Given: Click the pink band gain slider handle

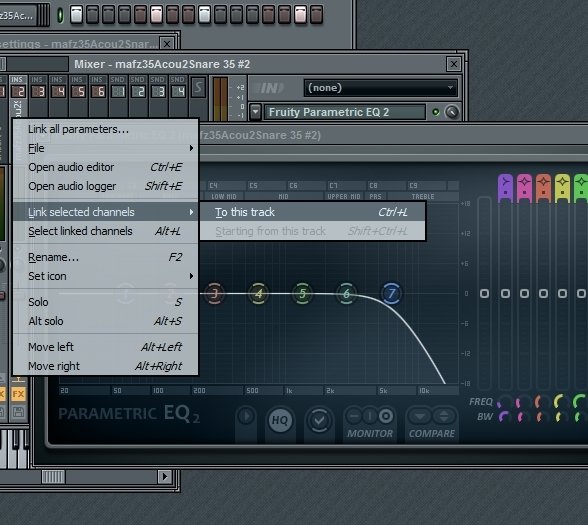Looking at the screenshot, I should click(x=524, y=293).
